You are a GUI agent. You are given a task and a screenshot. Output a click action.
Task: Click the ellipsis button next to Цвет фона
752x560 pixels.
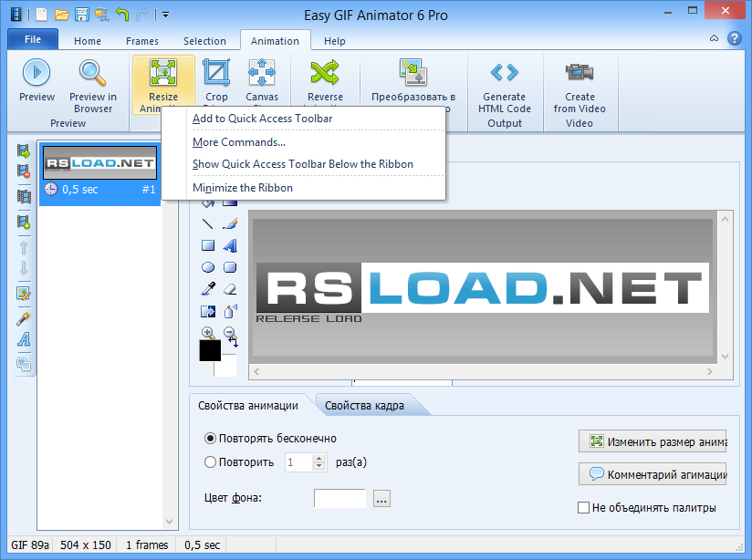click(x=381, y=499)
